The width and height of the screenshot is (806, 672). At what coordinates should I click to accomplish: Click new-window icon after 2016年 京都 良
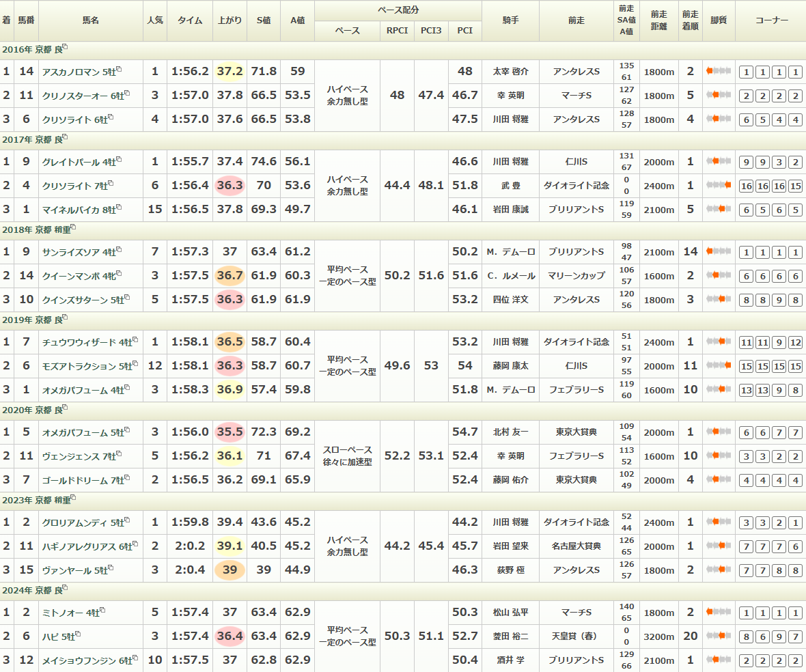(65, 48)
